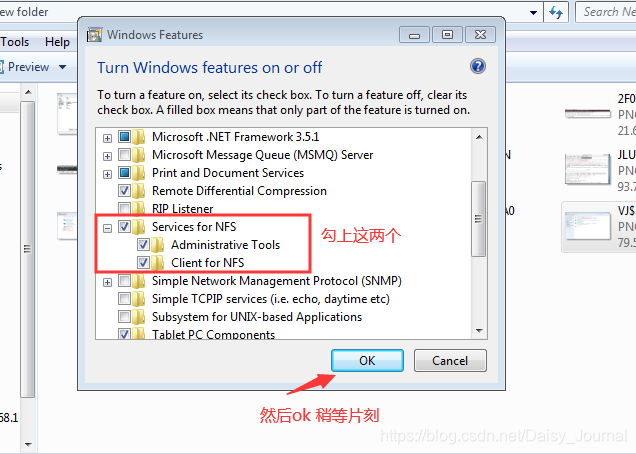Screen dimensions: 636x454
Task: Uncheck Remote Differential Compression
Action: click(x=125, y=191)
